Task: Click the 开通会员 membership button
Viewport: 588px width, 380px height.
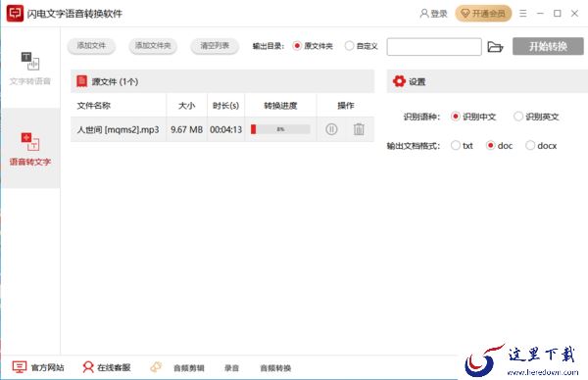Action: coord(483,14)
